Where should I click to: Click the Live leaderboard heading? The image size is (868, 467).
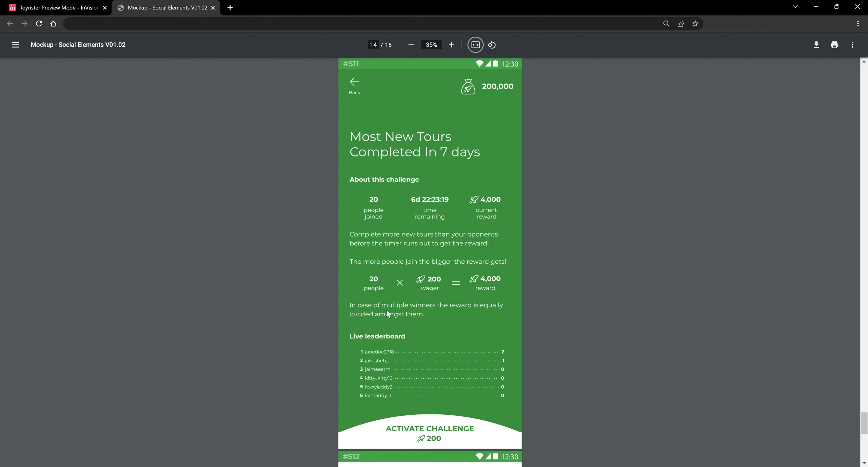click(377, 336)
